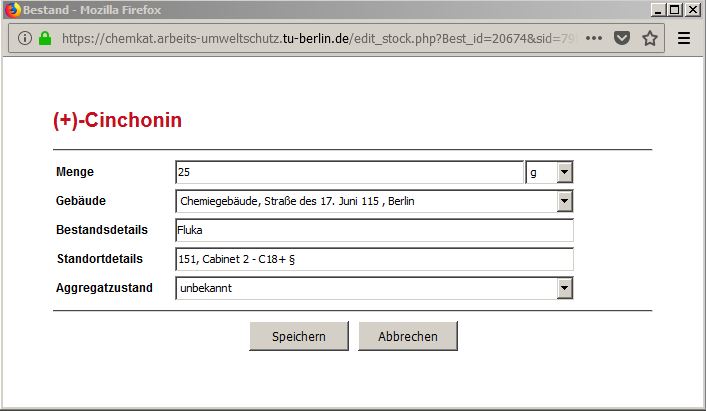The image size is (706, 411).
Task: Save page to Pocket
Action: 621,39
